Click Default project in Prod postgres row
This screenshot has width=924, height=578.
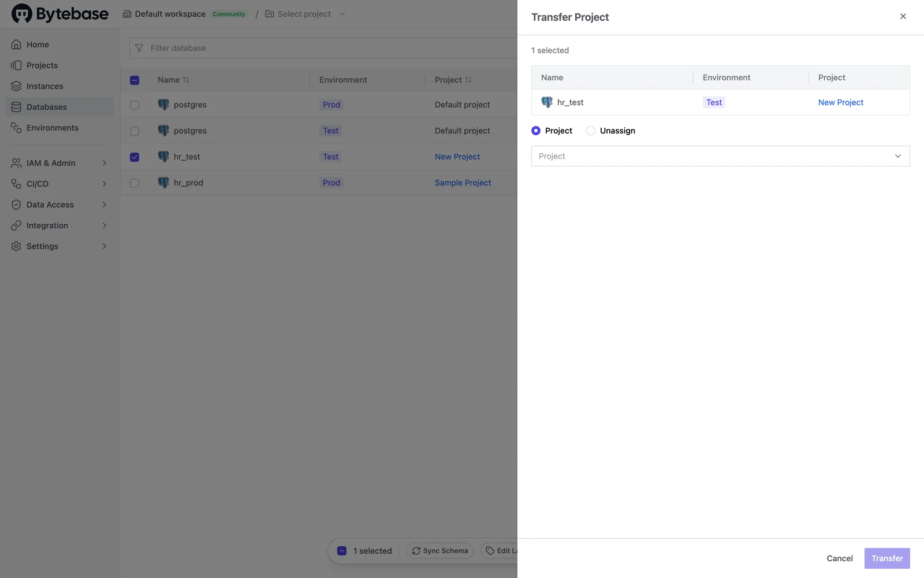click(463, 105)
